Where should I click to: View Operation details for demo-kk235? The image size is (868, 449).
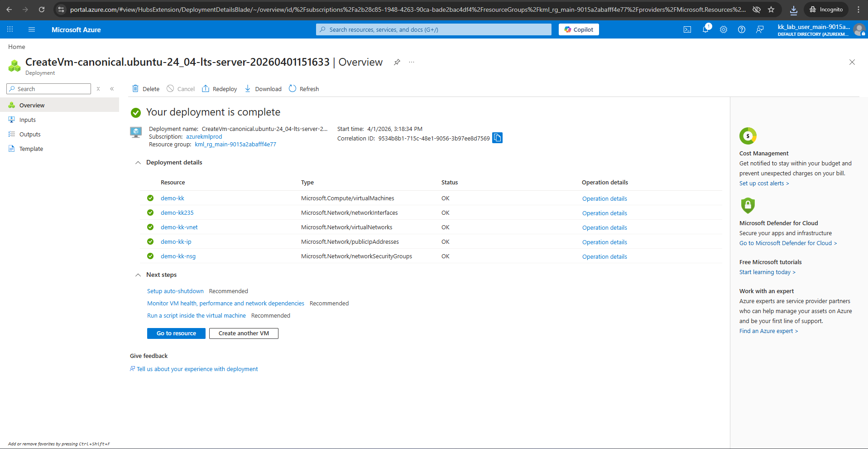coord(604,213)
